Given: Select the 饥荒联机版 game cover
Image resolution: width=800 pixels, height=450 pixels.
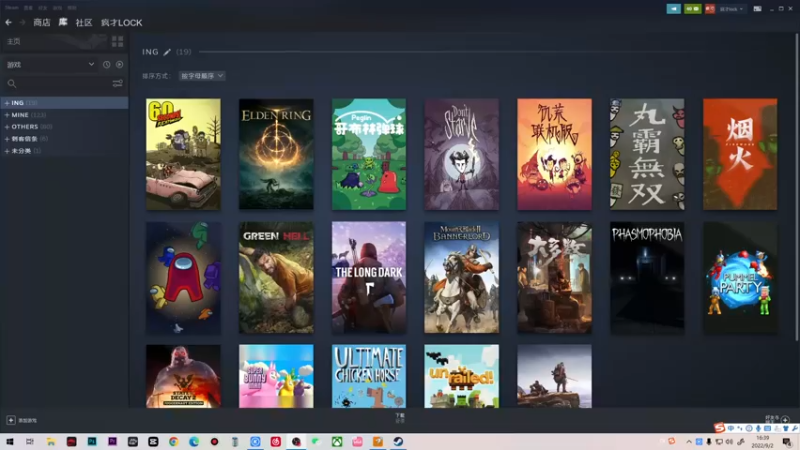Looking at the screenshot, I should pyautogui.click(x=555, y=154).
